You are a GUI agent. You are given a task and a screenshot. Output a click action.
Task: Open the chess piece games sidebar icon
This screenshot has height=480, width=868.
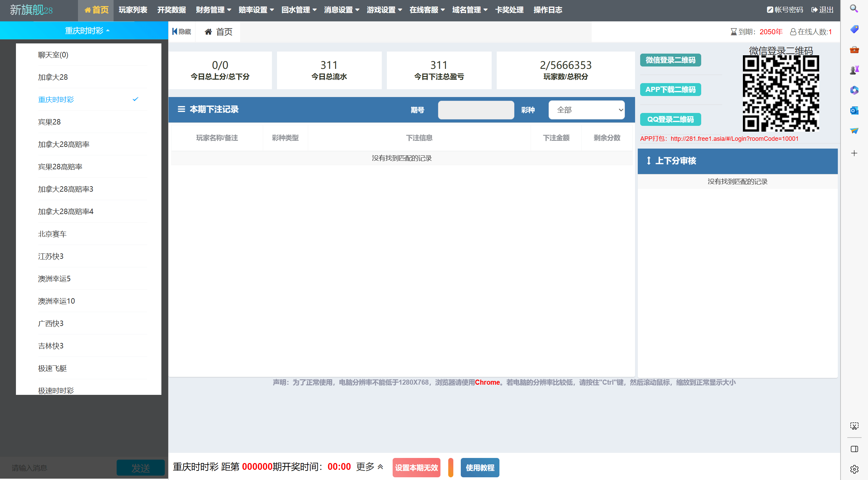[854, 70]
